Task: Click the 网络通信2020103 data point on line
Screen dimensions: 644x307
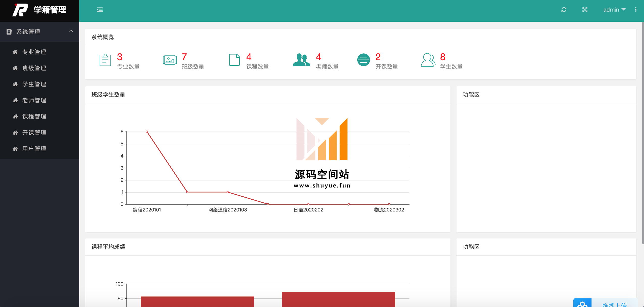Action: pos(228,192)
